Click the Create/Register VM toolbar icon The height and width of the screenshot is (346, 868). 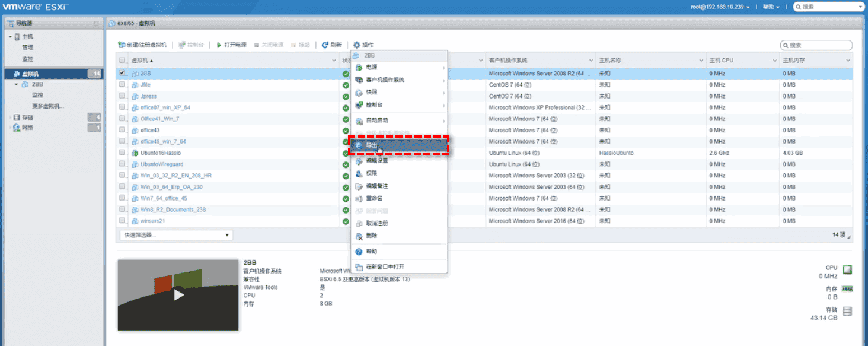click(122, 45)
